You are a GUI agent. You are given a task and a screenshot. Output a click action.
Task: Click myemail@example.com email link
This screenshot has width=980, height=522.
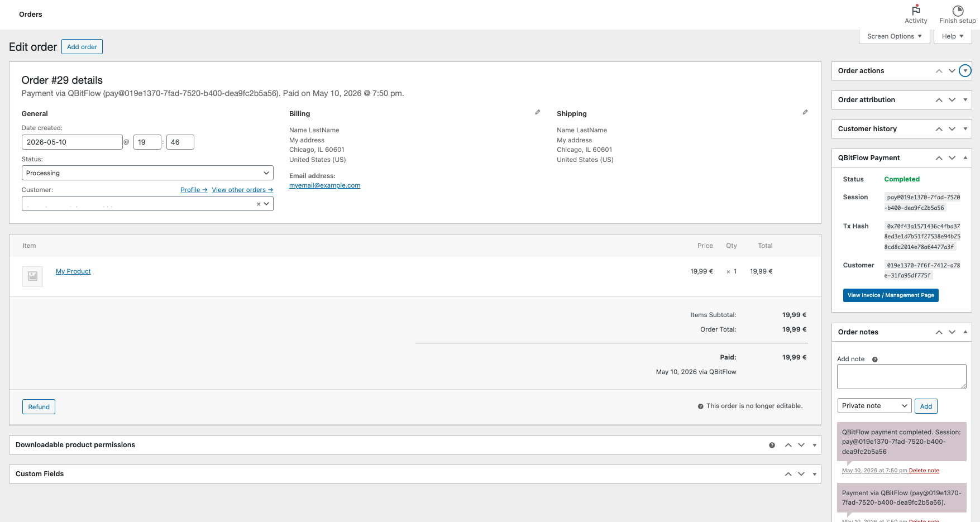(x=324, y=185)
